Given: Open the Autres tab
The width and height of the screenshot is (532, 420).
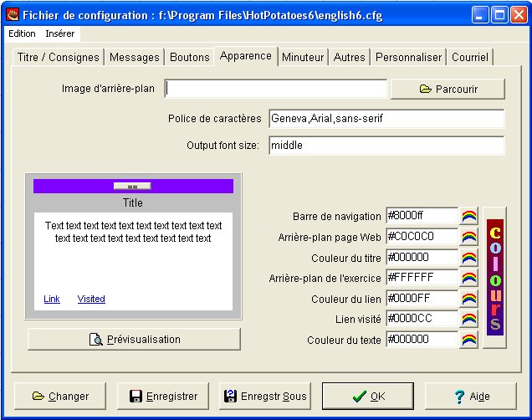Looking at the screenshot, I should click(x=349, y=57).
